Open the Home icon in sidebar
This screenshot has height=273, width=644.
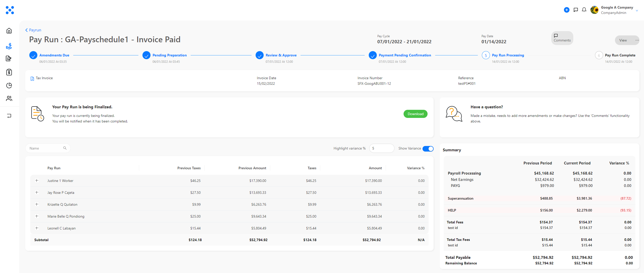(x=9, y=31)
